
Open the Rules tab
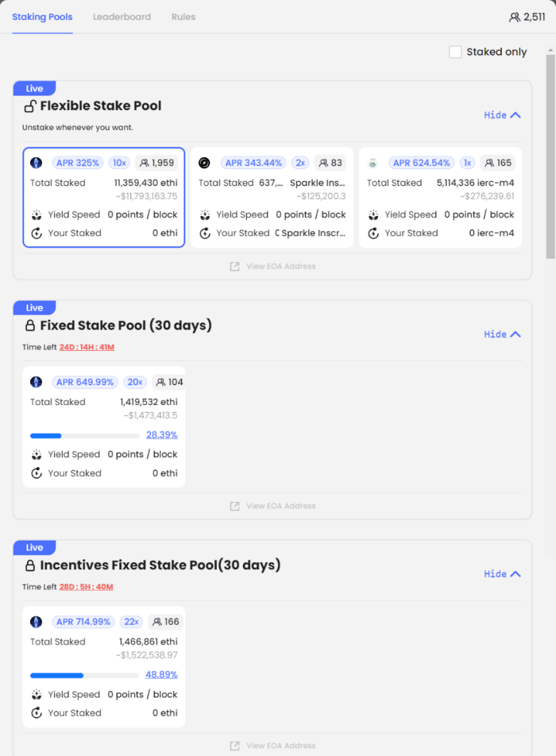pyautogui.click(x=184, y=17)
